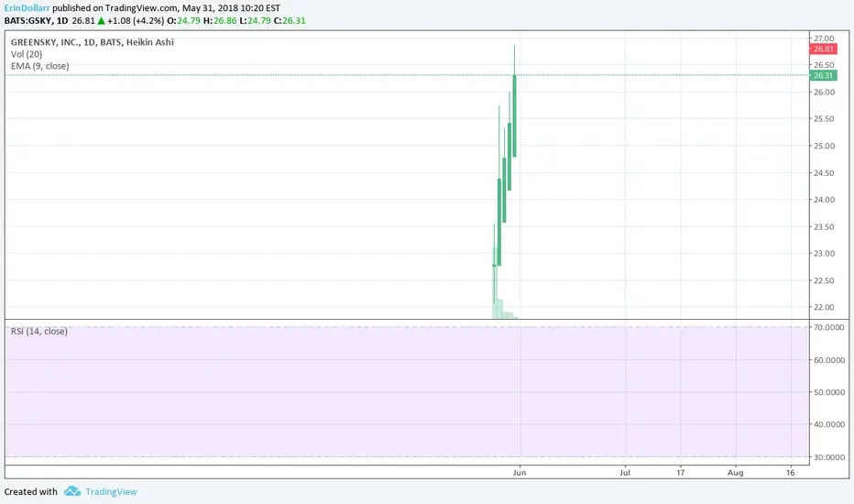The width and height of the screenshot is (854, 504).
Task: Click the RSI (14, close) indicator label
Action: point(39,332)
